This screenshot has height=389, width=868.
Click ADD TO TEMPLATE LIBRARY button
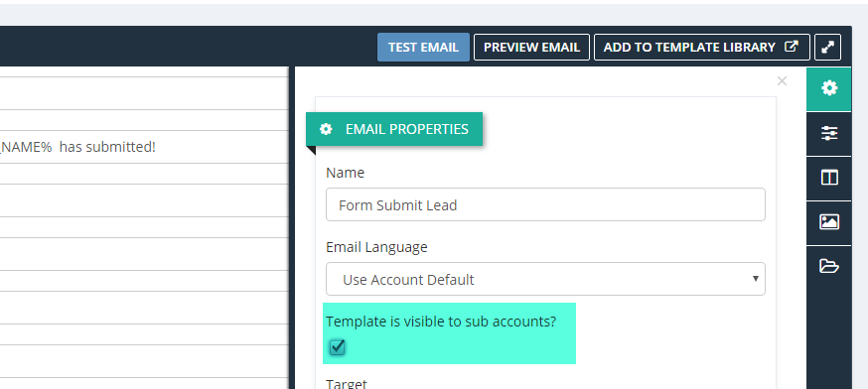(x=701, y=47)
